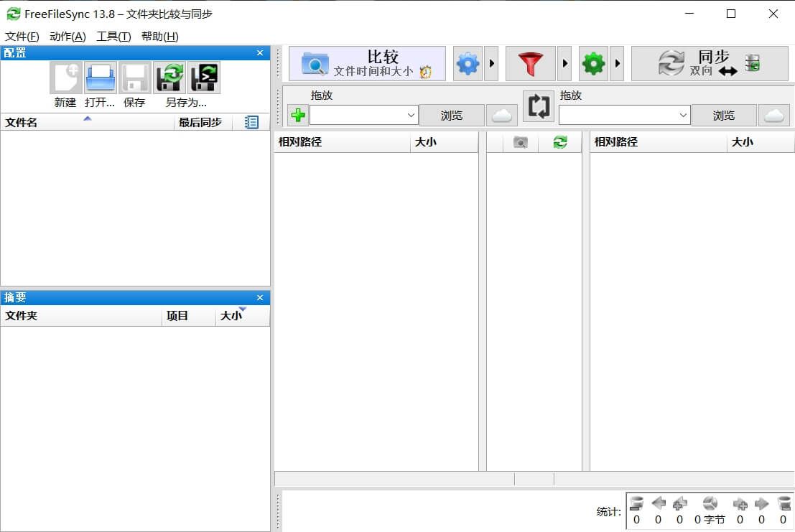Click the 新建 (New) configuration icon

[66, 78]
